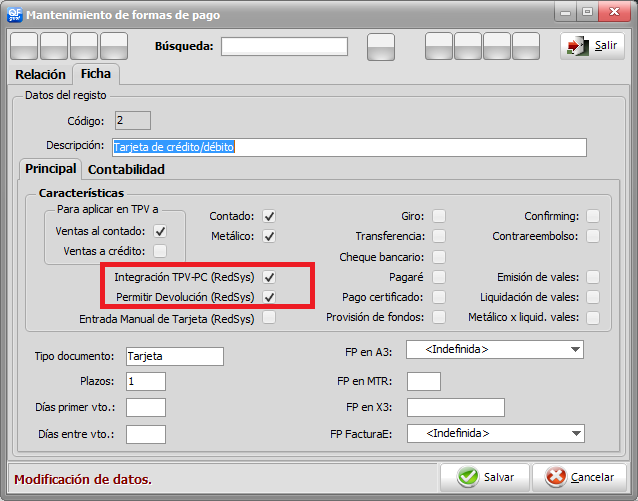Click the Plazos input field
The width and height of the screenshot is (638, 501).
pyautogui.click(x=146, y=381)
